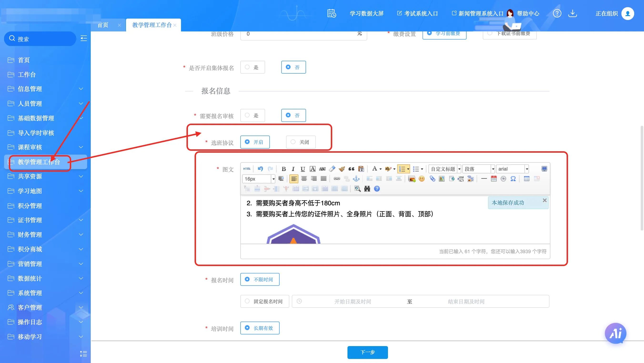This screenshot has height=363, width=644.
Task: Open 帮助中心 in the header
Action: (x=528, y=13)
